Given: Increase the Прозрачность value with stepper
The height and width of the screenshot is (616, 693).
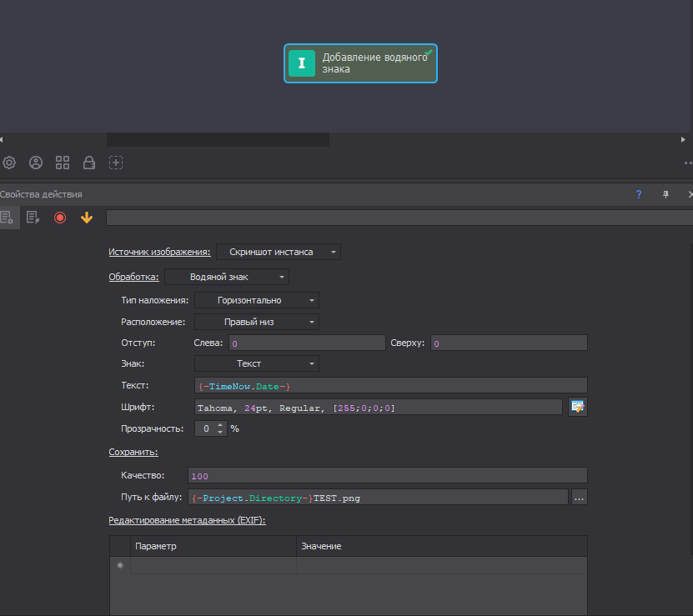Looking at the screenshot, I should tap(220, 425).
